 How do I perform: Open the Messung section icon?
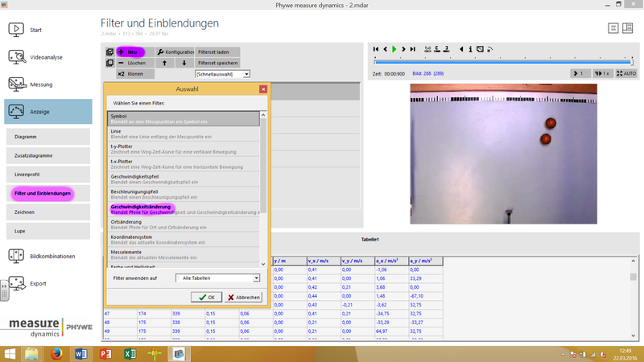pyautogui.click(x=17, y=84)
